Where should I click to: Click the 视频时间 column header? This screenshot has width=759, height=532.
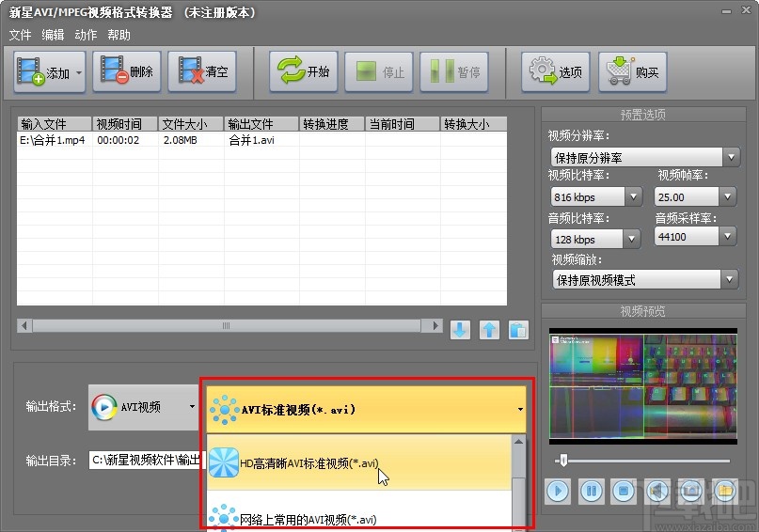click(125, 124)
